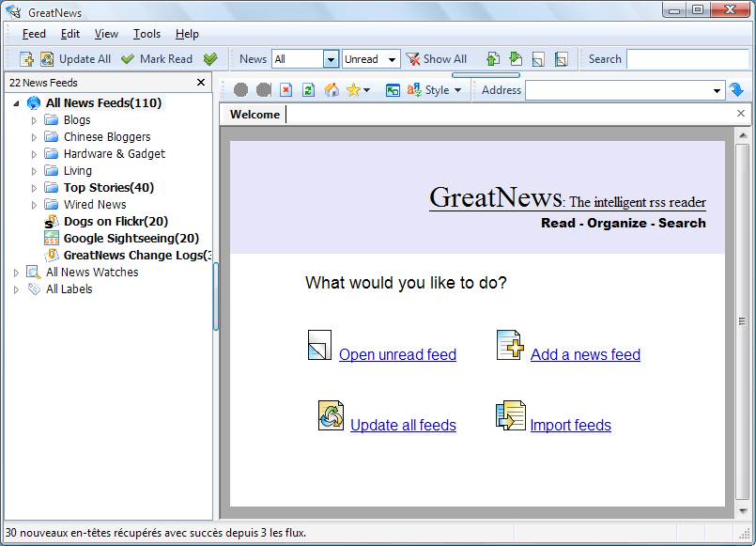Screen dimensions: 756x546
Task: Select the Dogs on Flickr(20) feed
Action: click(x=116, y=222)
